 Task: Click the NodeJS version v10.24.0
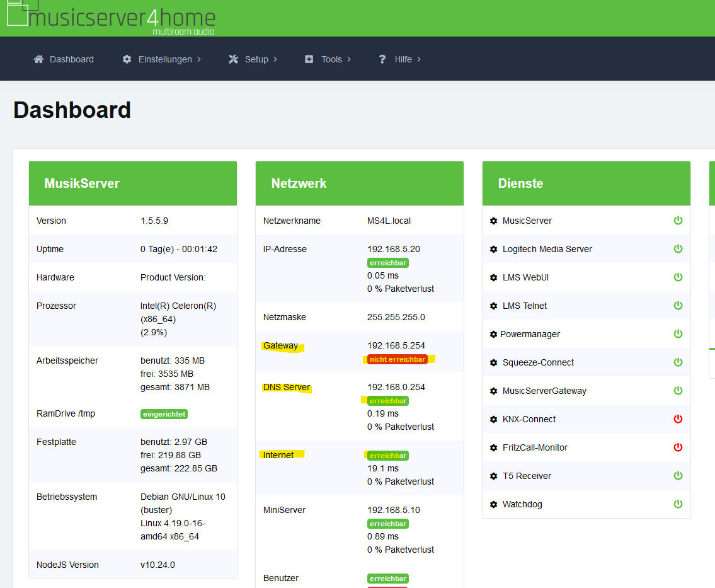click(157, 565)
